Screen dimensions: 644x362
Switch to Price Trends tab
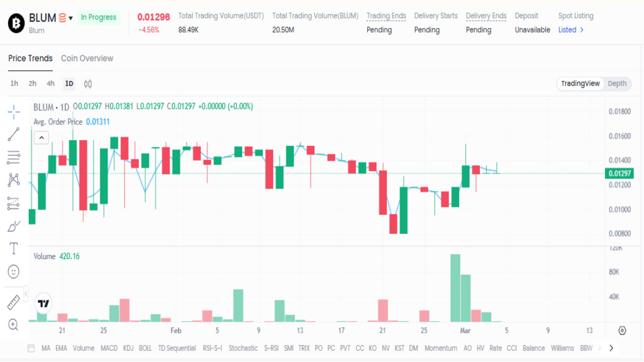[x=30, y=58]
